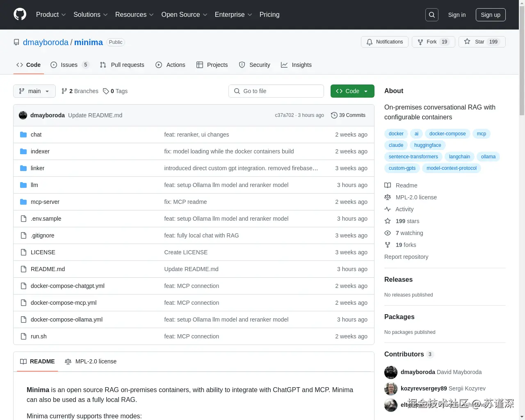Open the green Code dropdown button
This screenshot has height=420, width=525.
tap(352, 91)
